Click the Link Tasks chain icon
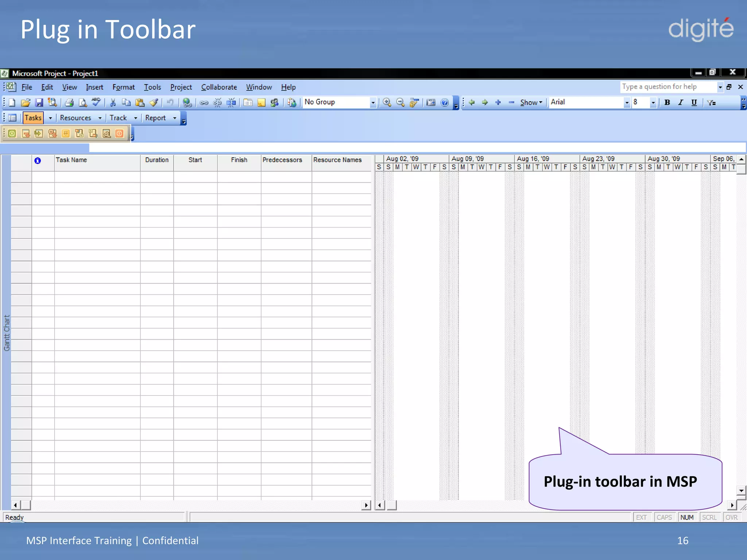Screen dimensions: 747x560 point(204,103)
